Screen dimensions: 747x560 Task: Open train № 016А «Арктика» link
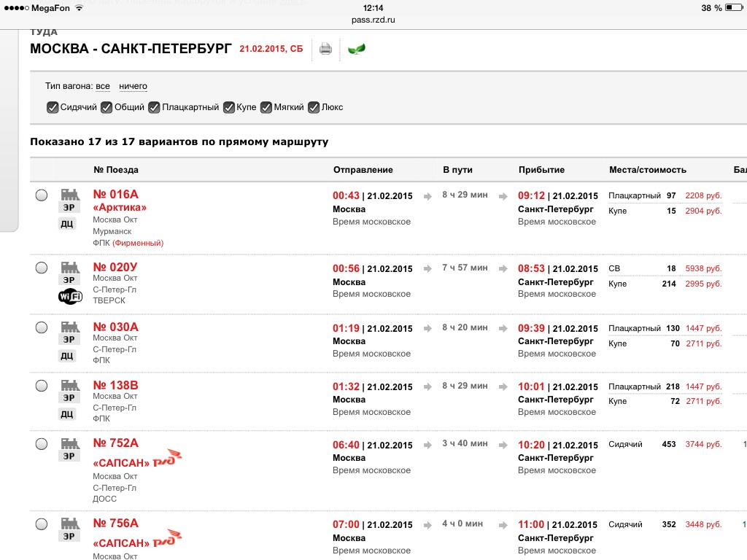coord(120,201)
